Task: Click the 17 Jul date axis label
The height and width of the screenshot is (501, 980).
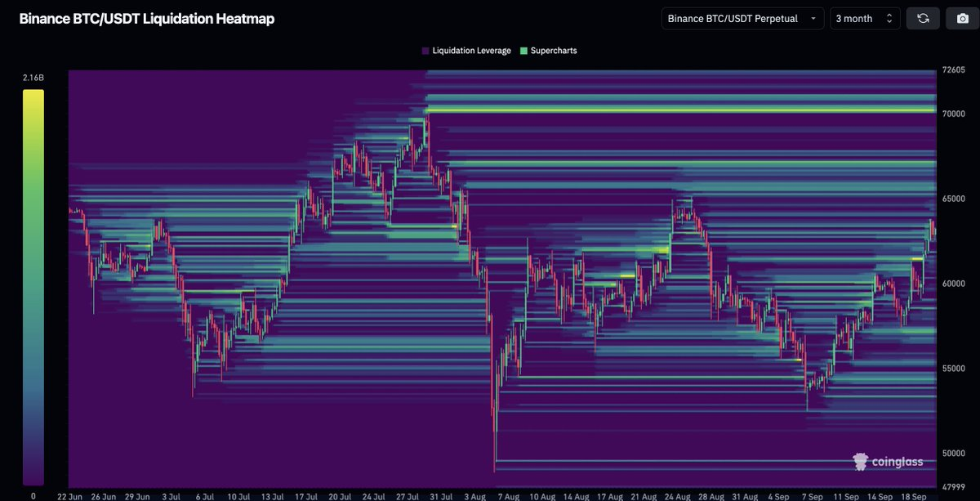Action: click(305, 496)
